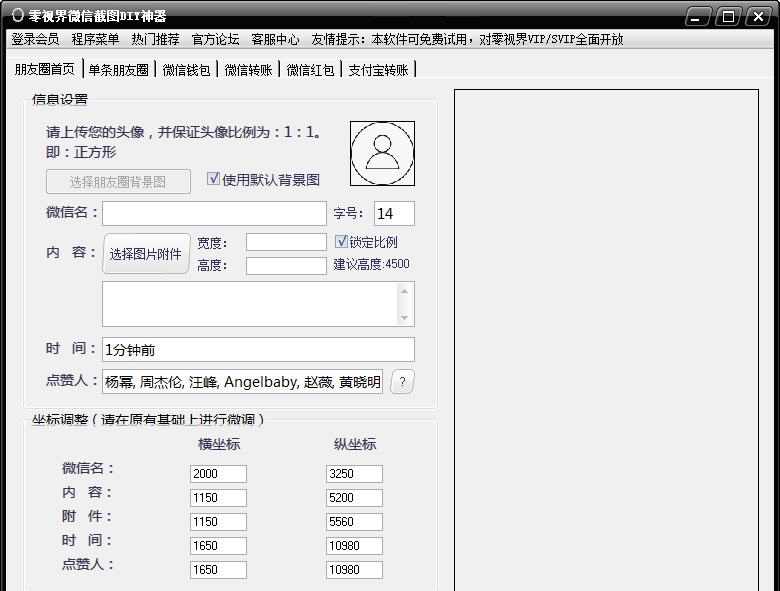Click 点赞人 horizontal coordinate field 1650
Image resolution: width=780 pixels, height=591 pixels.
218,570
